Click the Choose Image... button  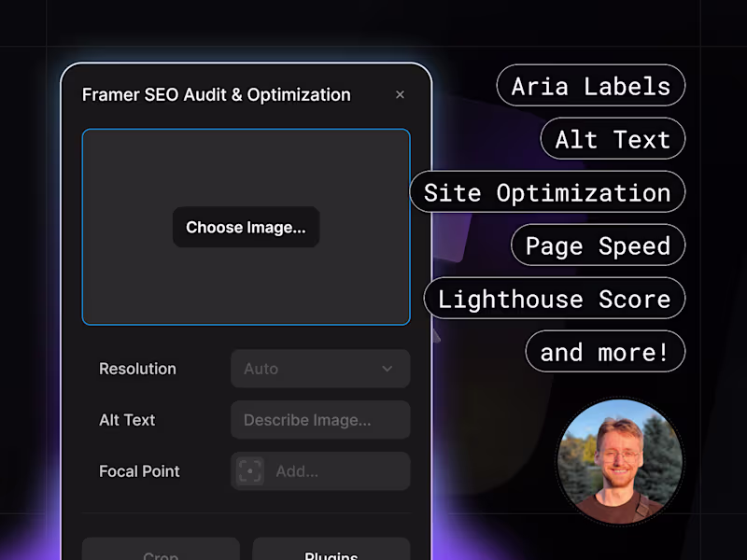tap(246, 227)
